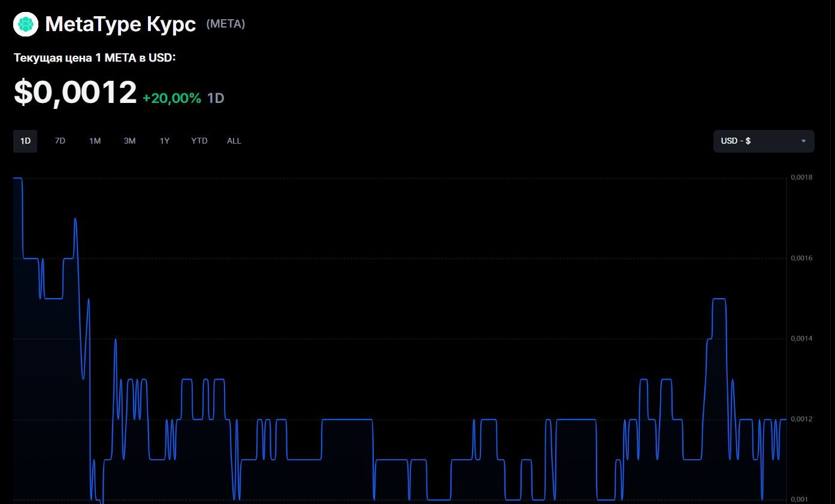Screen dimensions: 835x504
Task: Click the 0,0014 axis label
Action: pyautogui.click(x=802, y=339)
